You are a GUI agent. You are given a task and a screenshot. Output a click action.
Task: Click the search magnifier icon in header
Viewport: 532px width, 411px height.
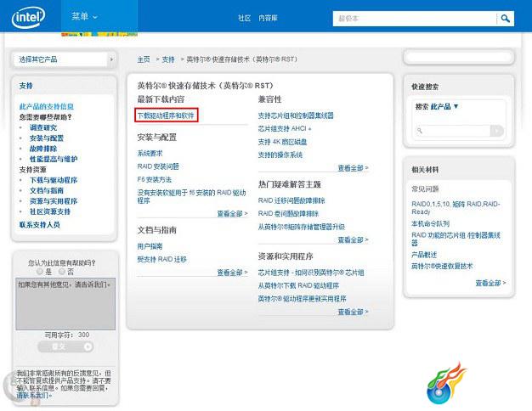tap(505, 19)
